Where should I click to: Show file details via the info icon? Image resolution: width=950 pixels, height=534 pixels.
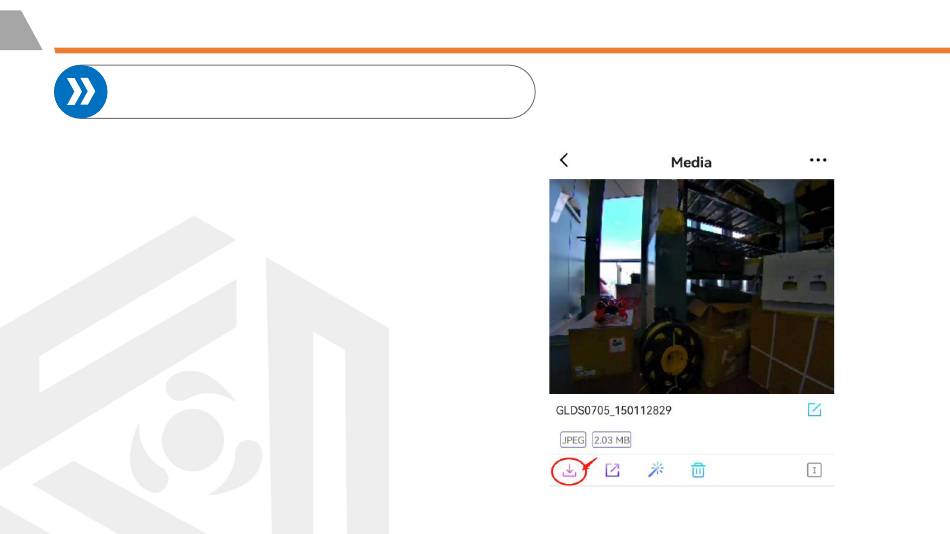tap(814, 470)
